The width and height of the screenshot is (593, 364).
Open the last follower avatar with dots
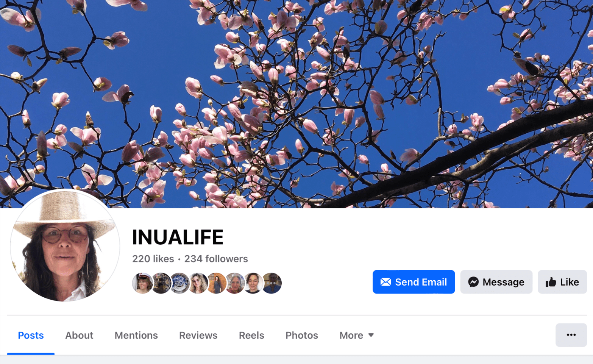[x=272, y=283]
